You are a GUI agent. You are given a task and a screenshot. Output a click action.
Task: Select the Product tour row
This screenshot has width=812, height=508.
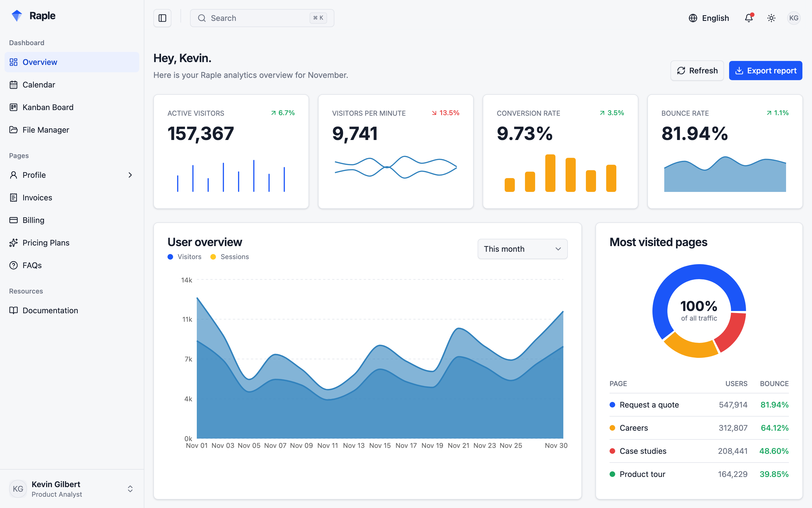(x=699, y=474)
